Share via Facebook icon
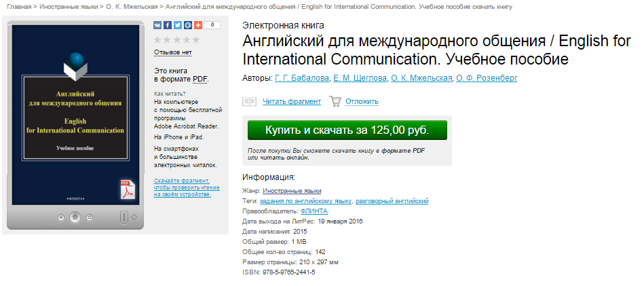Viewport: 644px width, 286px height. point(168,25)
